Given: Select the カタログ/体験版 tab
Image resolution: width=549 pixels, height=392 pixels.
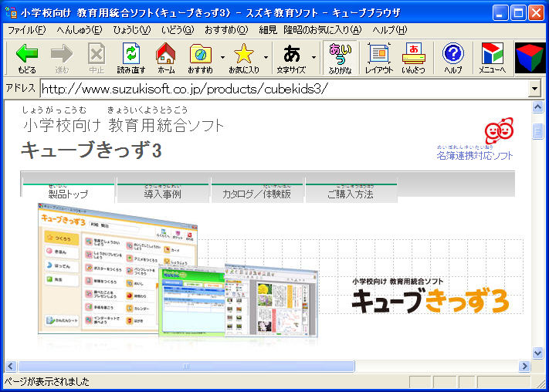Looking at the screenshot, I should [256, 194].
